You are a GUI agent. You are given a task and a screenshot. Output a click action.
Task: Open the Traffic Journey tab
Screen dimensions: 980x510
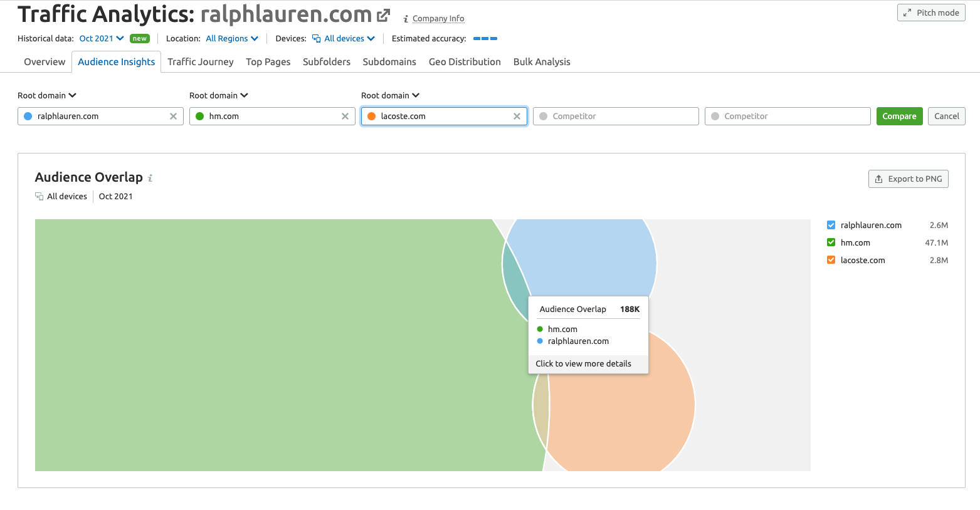tap(201, 62)
